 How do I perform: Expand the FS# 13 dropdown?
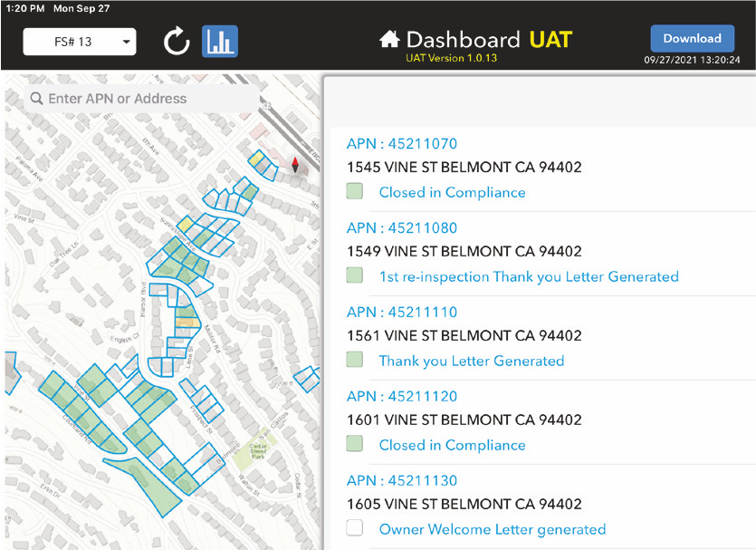[x=80, y=42]
